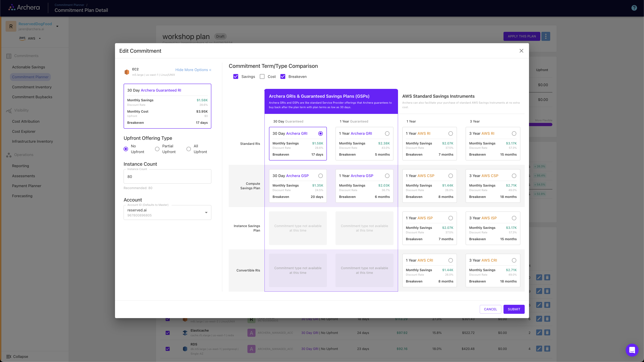This screenshot has width=644, height=362.
Task: Open the help question mark icon
Action: [x=634, y=8]
